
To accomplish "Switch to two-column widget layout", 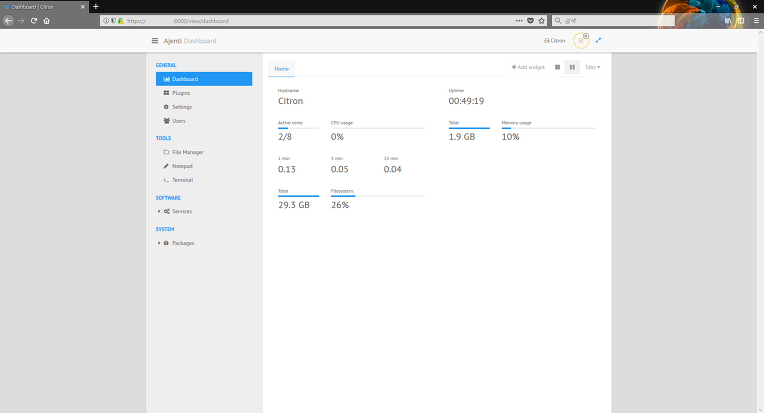I will [571, 67].
